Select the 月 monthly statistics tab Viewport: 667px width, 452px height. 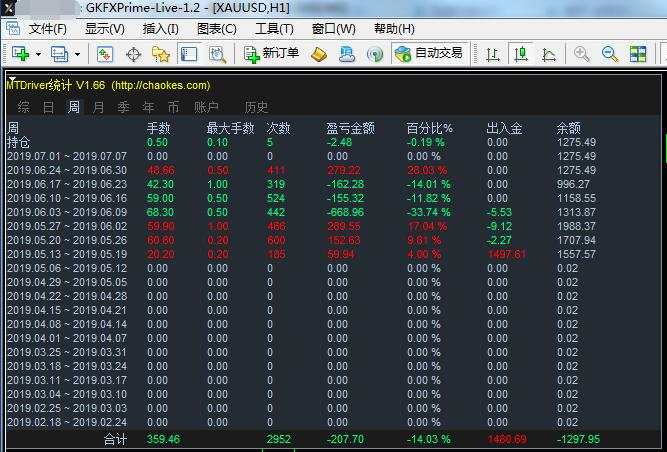click(99, 107)
